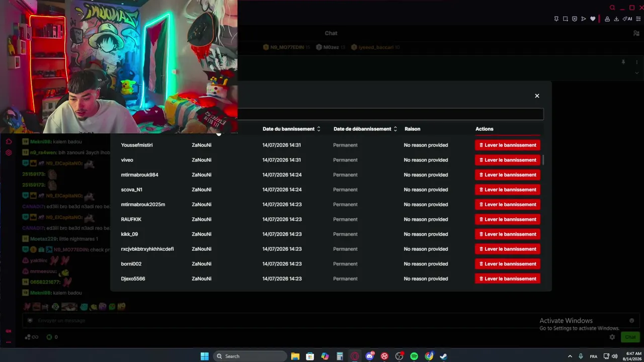Click the send flow arrow icon
Screen dimensions: 644x362
[x=584, y=19]
